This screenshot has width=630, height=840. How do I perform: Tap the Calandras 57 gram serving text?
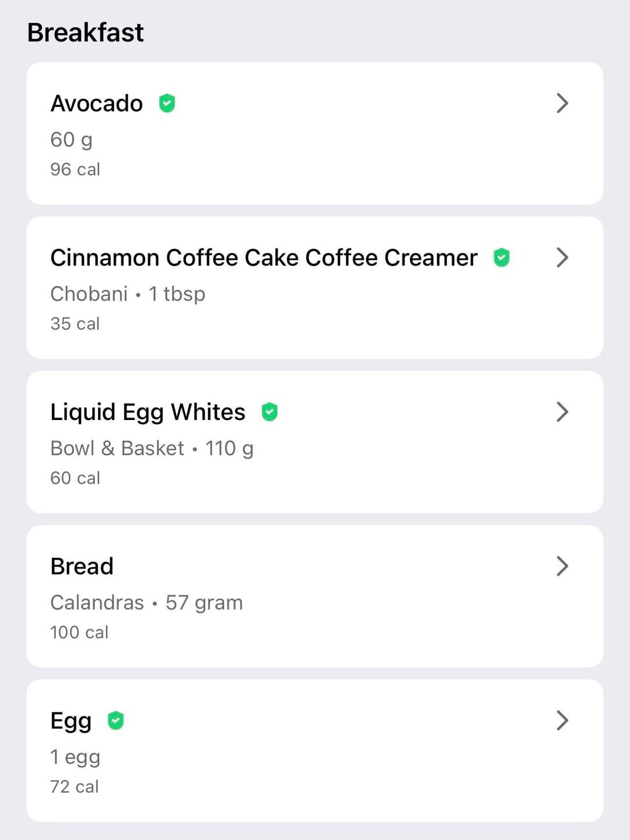click(146, 603)
